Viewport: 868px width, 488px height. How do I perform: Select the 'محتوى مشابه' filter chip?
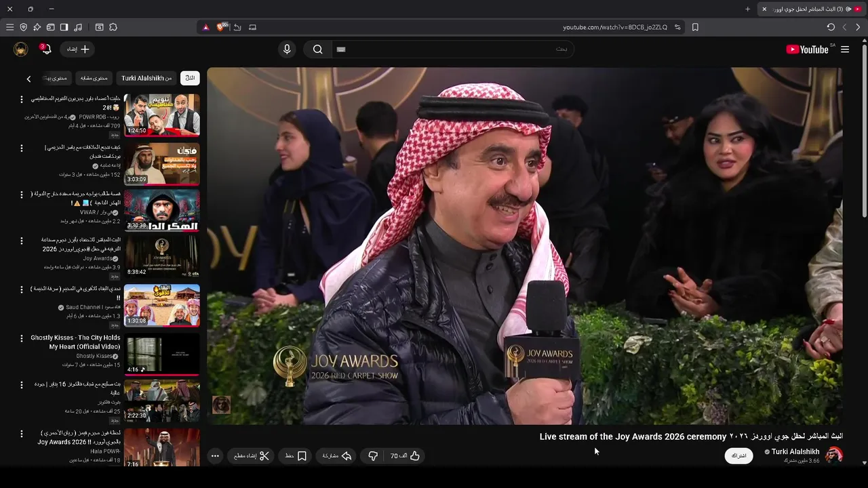[94, 78]
